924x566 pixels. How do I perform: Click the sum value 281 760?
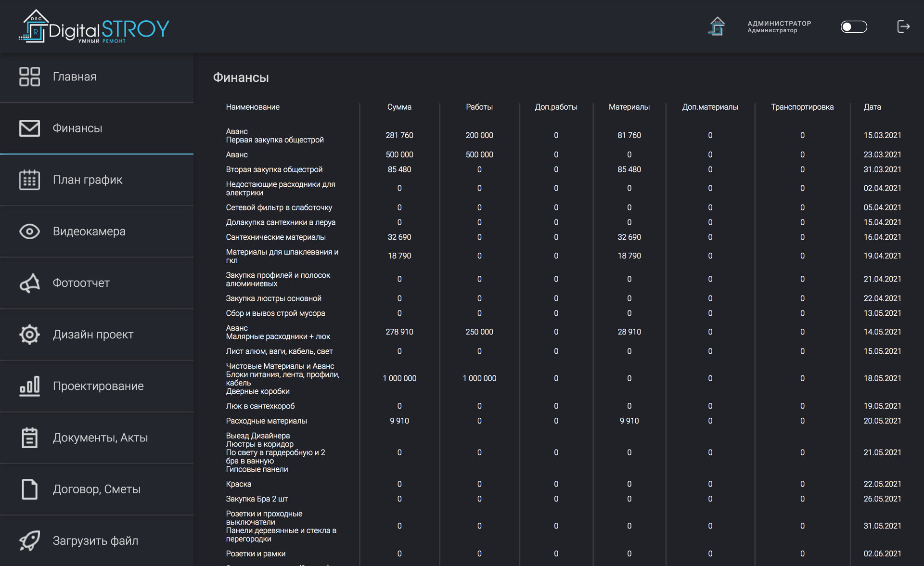click(399, 135)
